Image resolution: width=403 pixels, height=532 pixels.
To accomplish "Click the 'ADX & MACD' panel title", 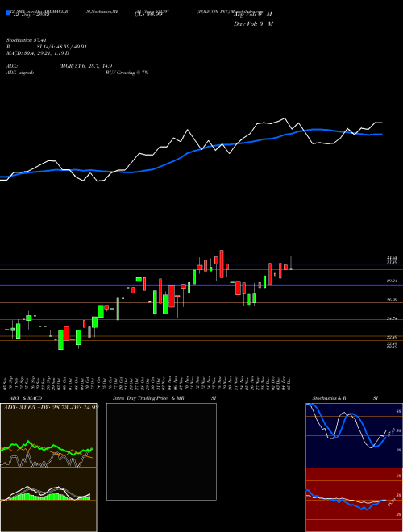I will (26, 398).
